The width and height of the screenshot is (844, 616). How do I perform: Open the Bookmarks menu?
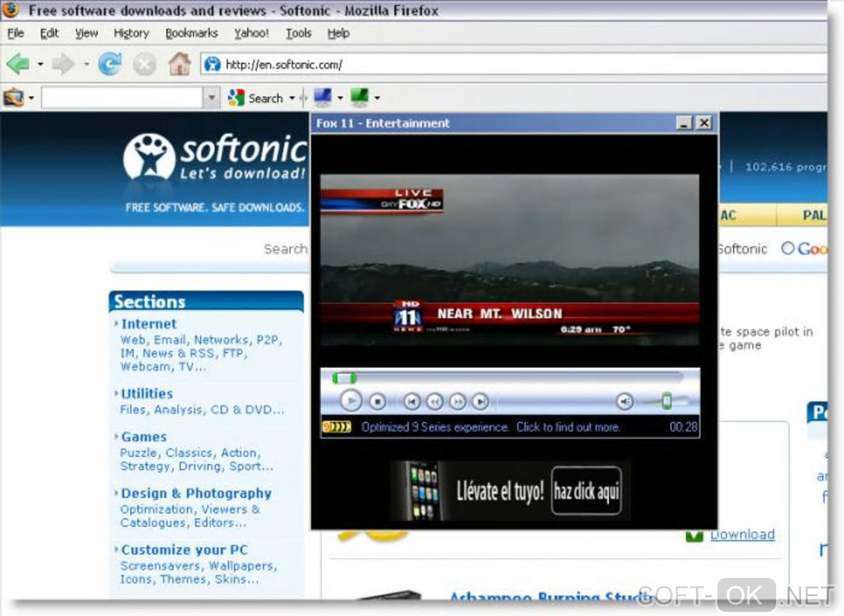[192, 33]
